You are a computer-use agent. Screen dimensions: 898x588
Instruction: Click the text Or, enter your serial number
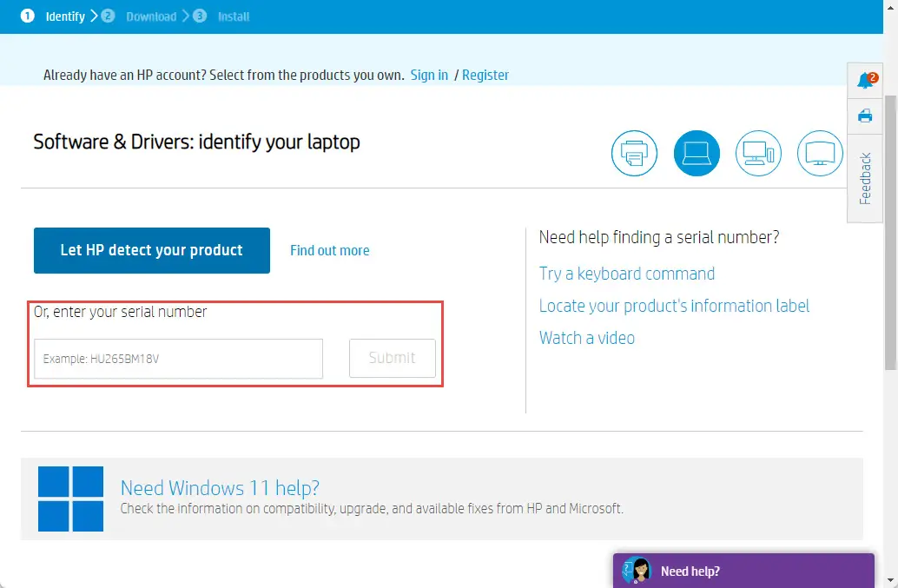120,312
